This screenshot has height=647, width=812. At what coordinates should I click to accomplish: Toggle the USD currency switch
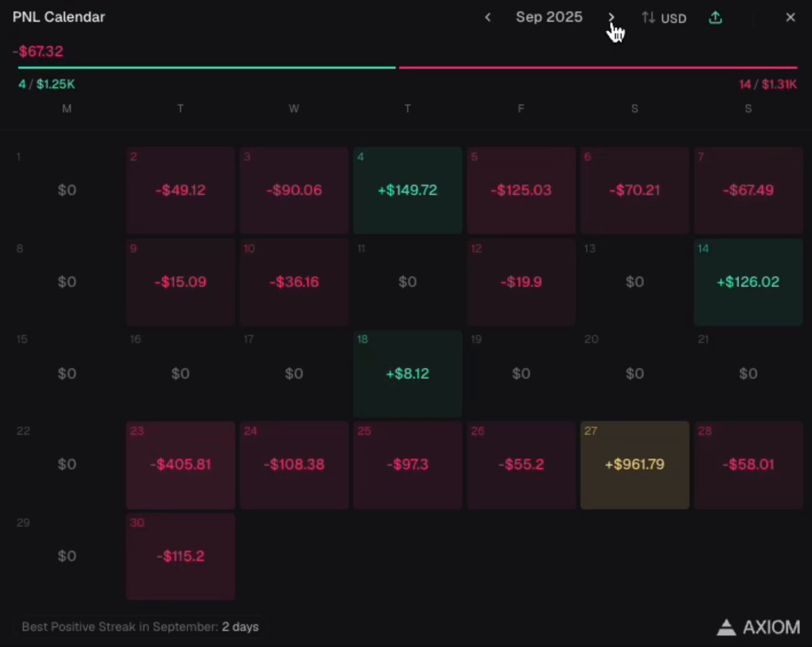click(x=664, y=18)
